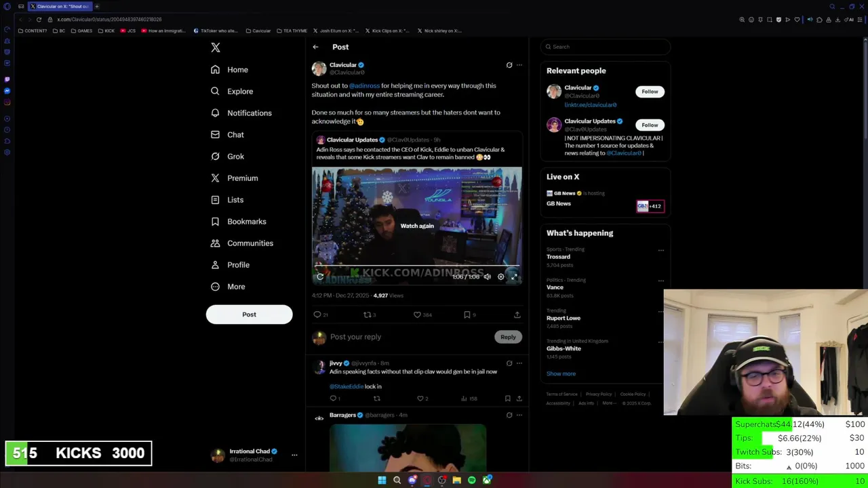Click reply icon with 21 replies
Image resolution: width=868 pixels, height=488 pixels.
317,314
